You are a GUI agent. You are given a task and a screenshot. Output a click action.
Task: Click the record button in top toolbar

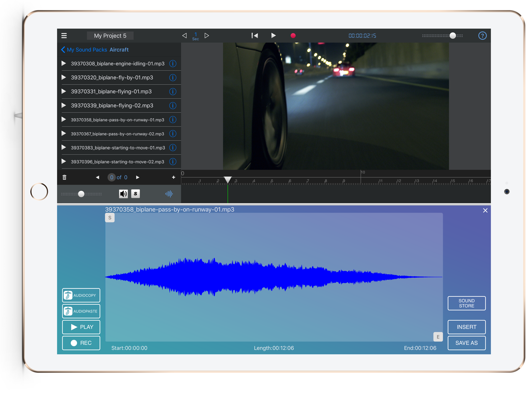click(x=293, y=36)
